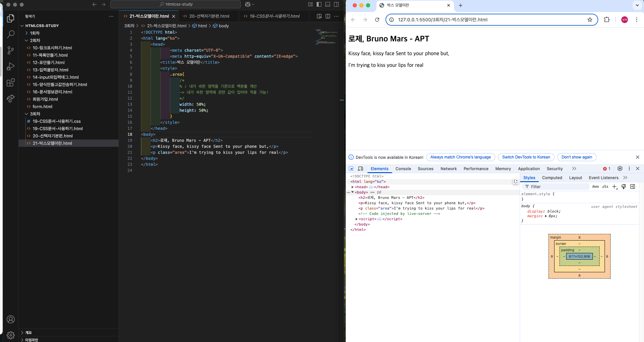Open a new Chrome tab

461,5
